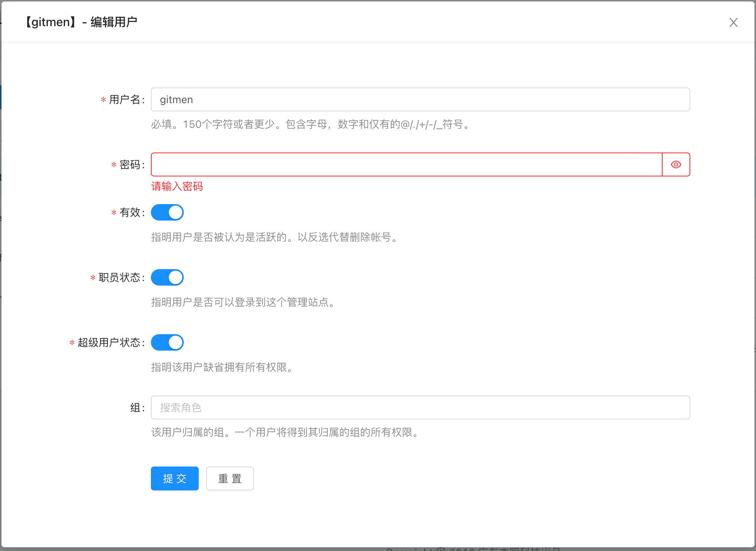Focus the 密码 password field
Screen dimensions: 756x551
(407, 164)
